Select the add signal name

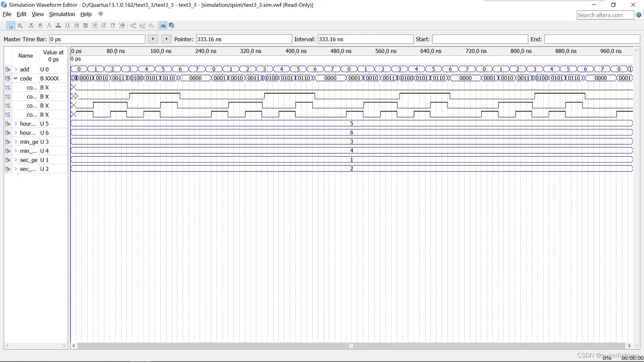tap(24, 69)
